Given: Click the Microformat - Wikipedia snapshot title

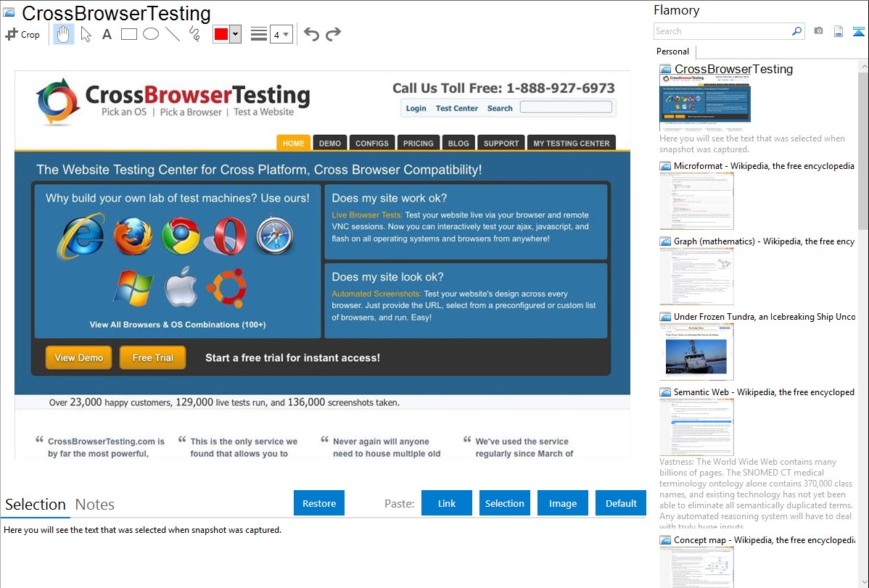Looking at the screenshot, I should pos(764,166).
